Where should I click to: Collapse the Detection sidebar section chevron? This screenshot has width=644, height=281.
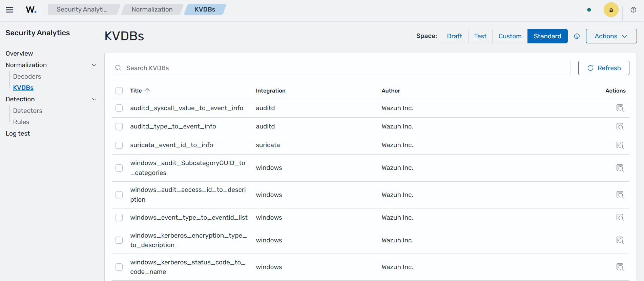tap(94, 99)
